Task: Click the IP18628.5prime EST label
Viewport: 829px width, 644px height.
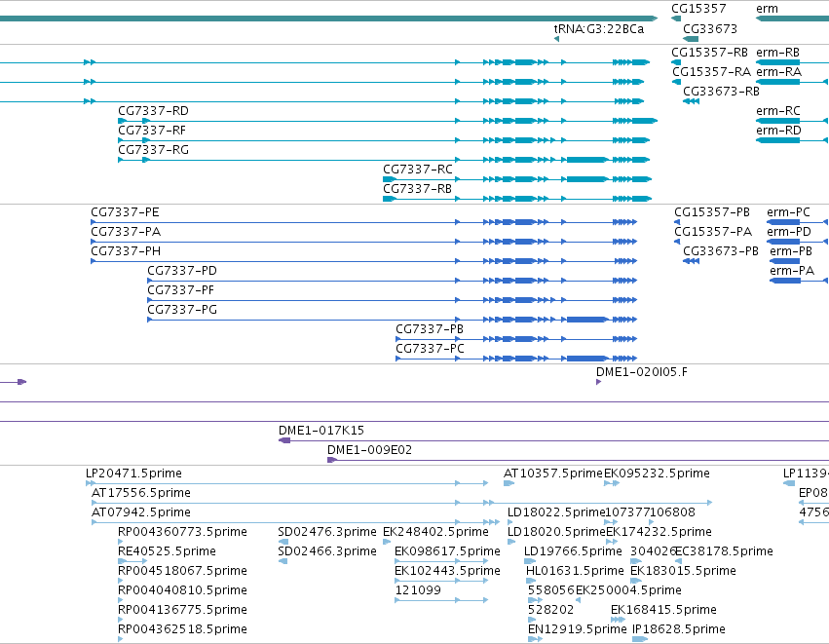Action: tap(679, 629)
